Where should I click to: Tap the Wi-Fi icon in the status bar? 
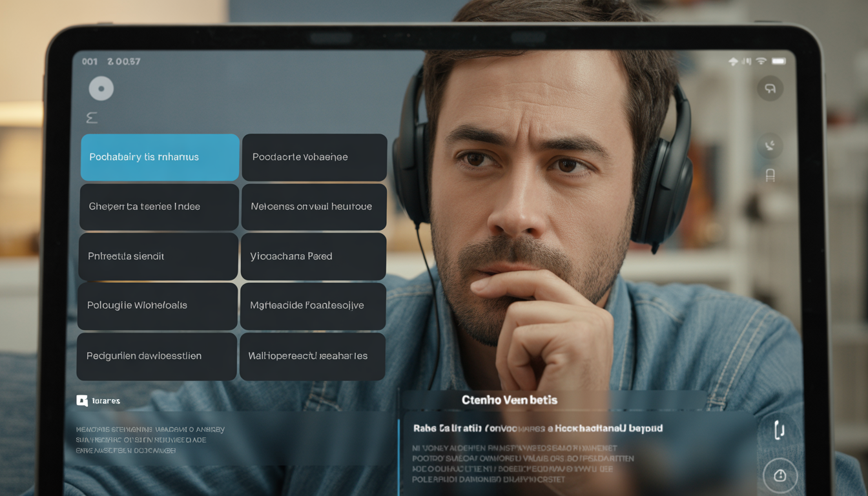tap(761, 61)
